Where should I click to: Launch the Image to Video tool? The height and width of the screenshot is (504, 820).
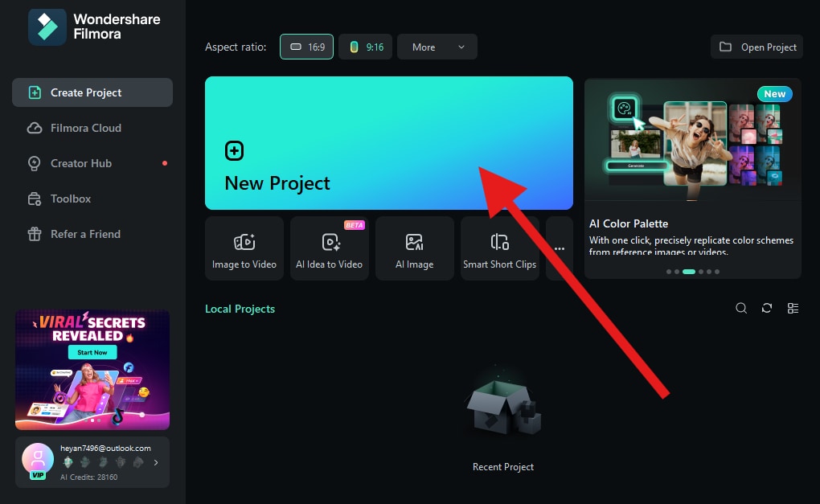coord(244,248)
